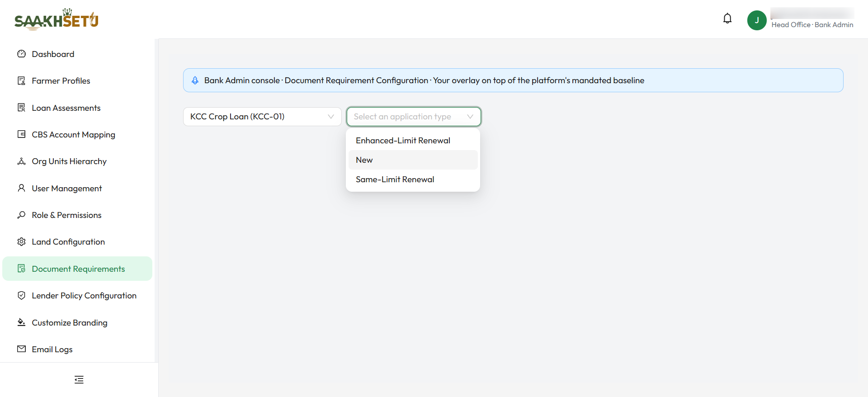Select Enhanced-Limit Renewal option
The height and width of the screenshot is (397, 868).
click(x=413, y=141)
